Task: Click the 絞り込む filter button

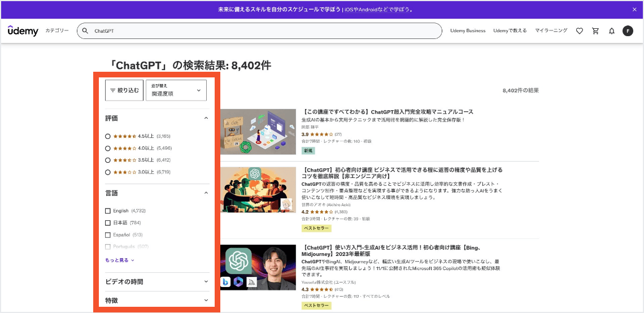Action: click(x=124, y=90)
